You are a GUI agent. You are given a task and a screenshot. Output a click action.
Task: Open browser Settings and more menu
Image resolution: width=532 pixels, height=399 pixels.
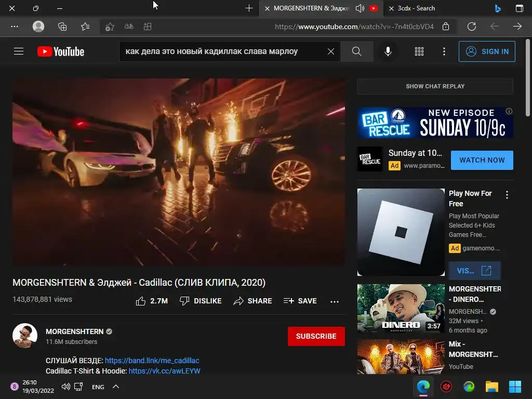[15, 26]
